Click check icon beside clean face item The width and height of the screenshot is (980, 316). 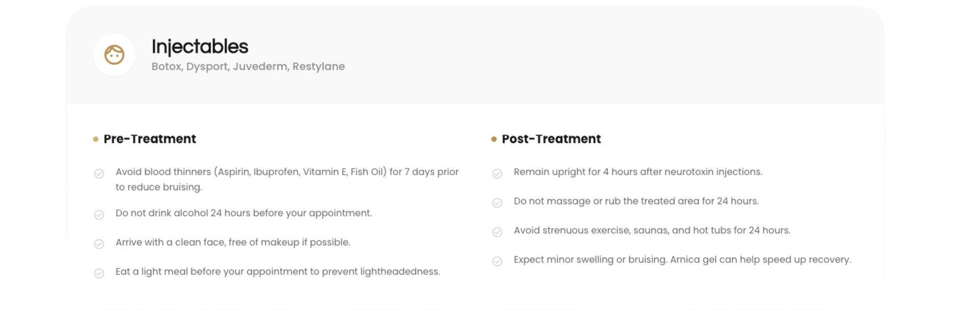pyautogui.click(x=99, y=244)
